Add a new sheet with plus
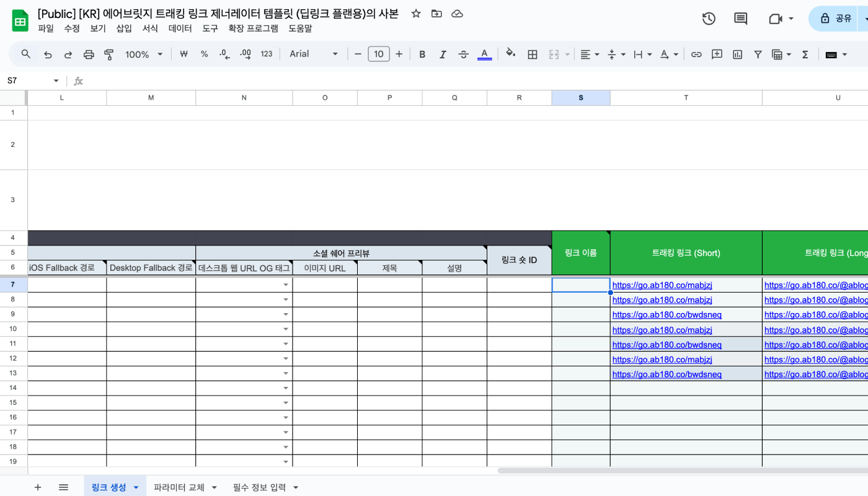Viewport: 868px width, 496px height. pos(38,487)
